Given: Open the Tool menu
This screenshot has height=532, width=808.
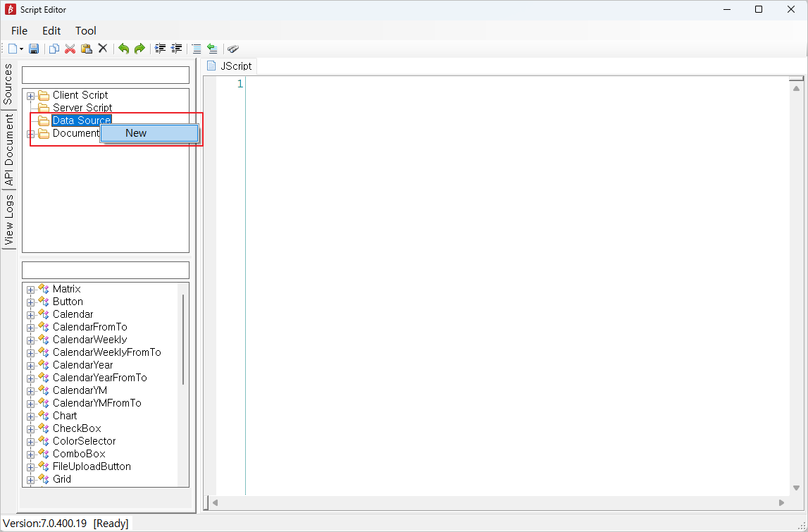Looking at the screenshot, I should 85,31.
